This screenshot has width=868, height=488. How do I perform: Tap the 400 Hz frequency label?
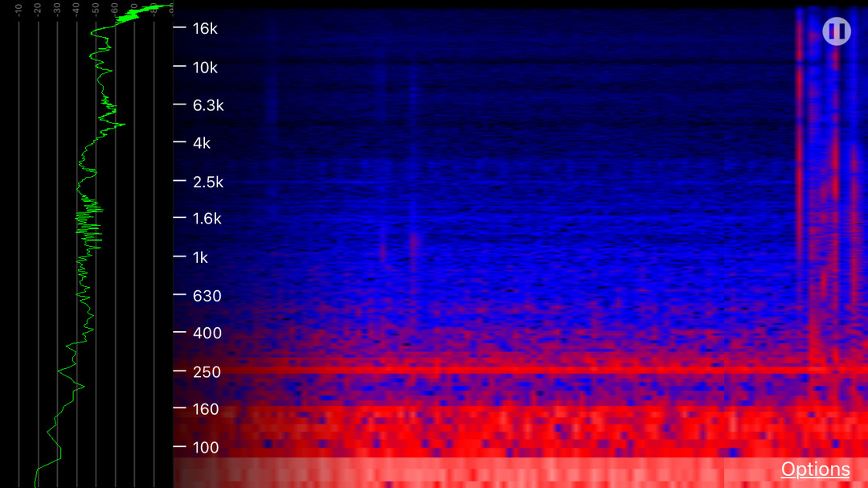click(207, 333)
